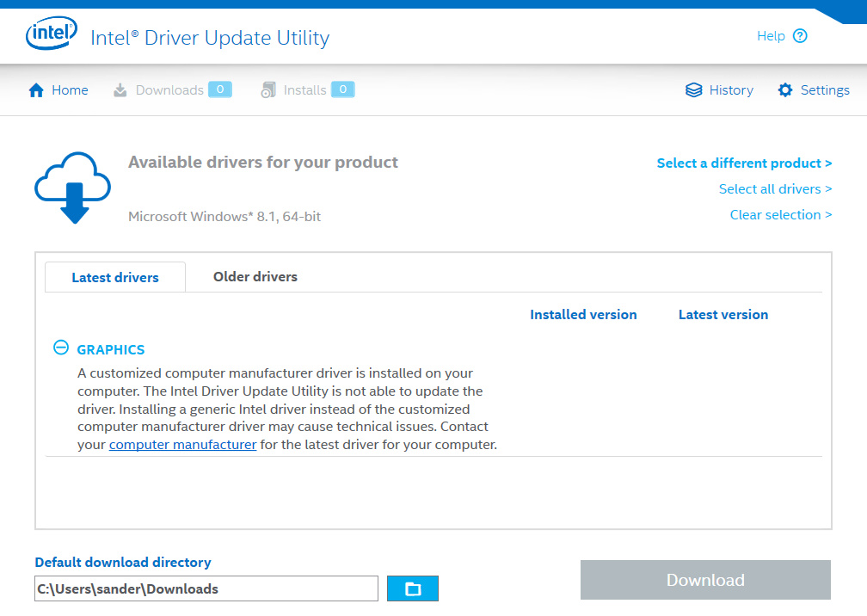Click the Installed version column header
This screenshot has width=867, height=616.
[583, 315]
